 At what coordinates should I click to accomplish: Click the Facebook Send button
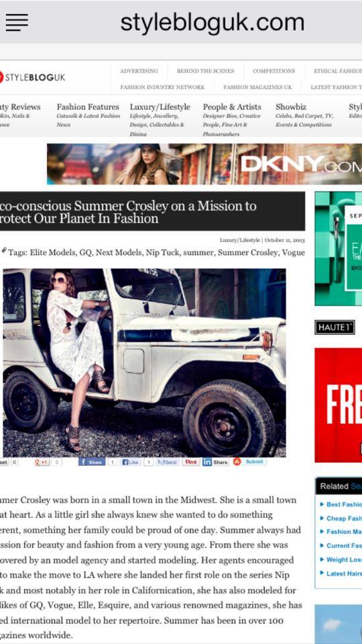pos(168,462)
